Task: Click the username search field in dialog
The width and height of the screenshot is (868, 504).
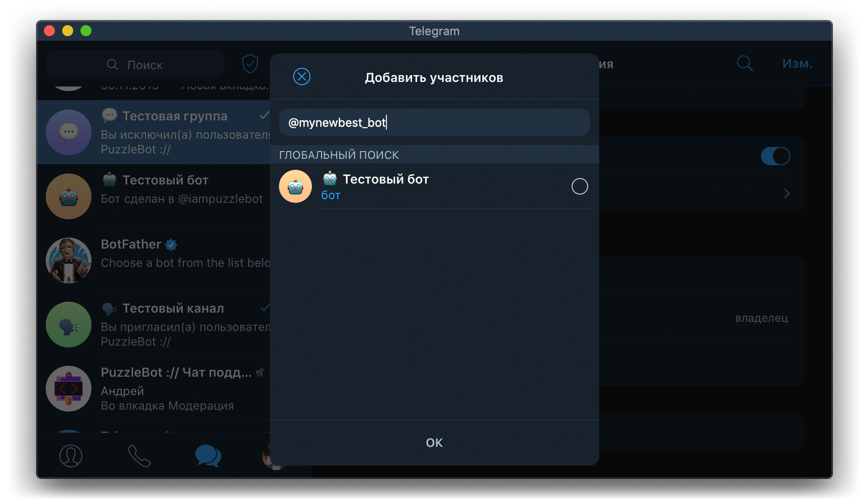Action: pos(434,122)
